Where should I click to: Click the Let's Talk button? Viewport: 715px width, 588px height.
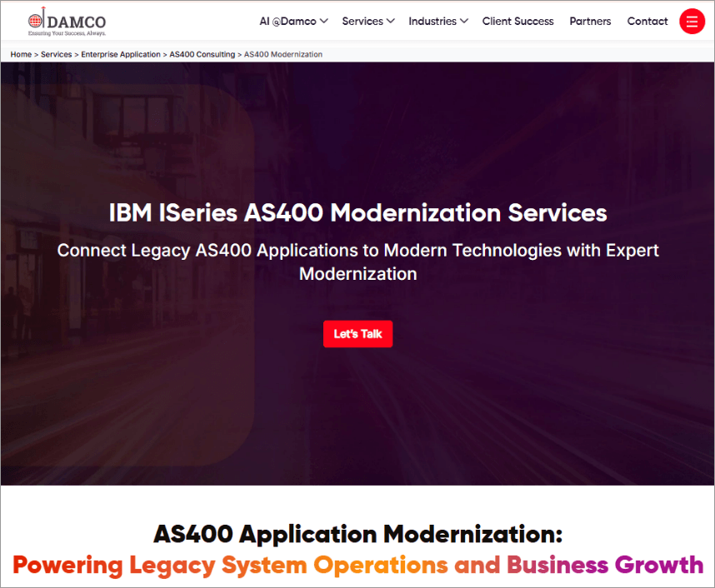tap(358, 334)
